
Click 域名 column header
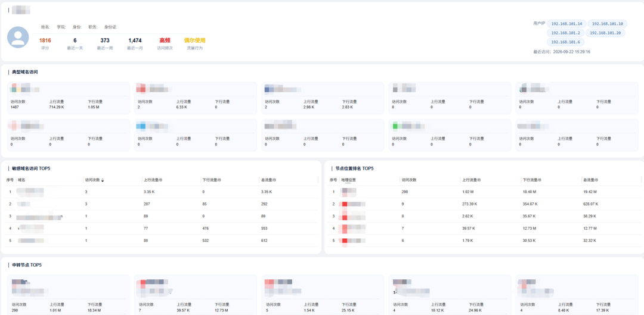pyautogui.click(x=21, y=180)
